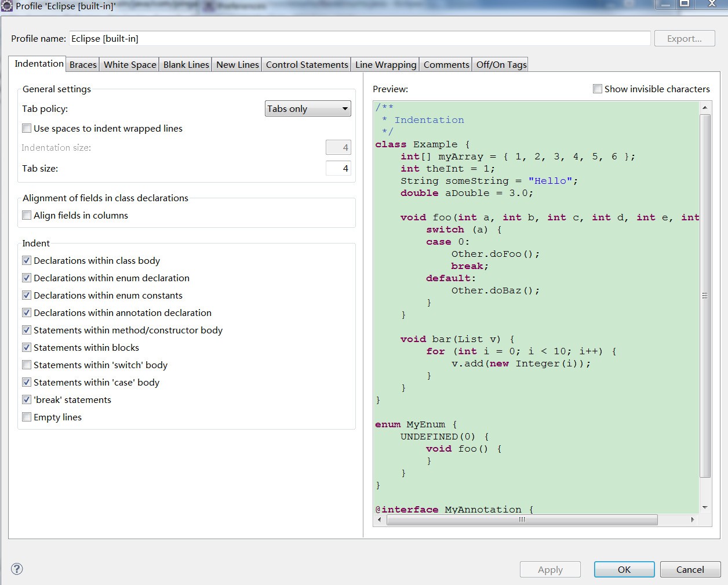The height and width of the screenshot is (585, 728).
Task: Enable Statements within 'switch' body
Action: click(27, 365)
